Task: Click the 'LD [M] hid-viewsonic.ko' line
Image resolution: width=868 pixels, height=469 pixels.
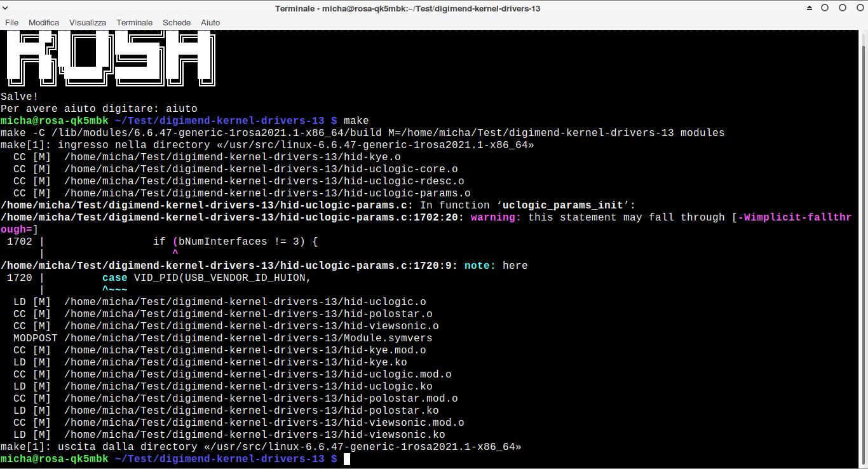Action: 229,435
